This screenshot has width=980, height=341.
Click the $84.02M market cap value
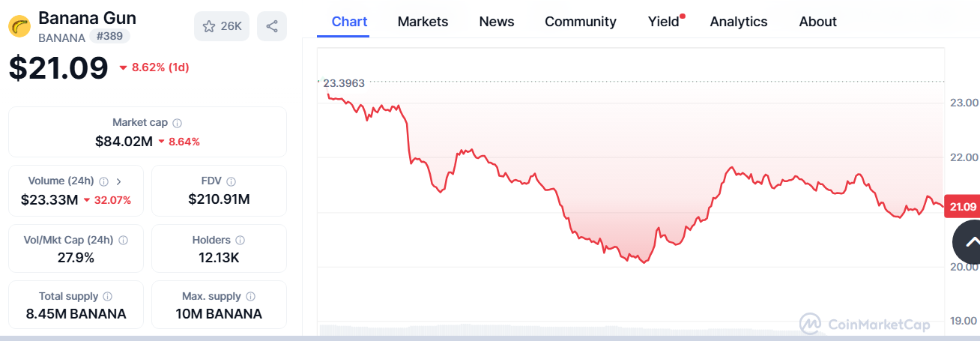click(124, 141)
